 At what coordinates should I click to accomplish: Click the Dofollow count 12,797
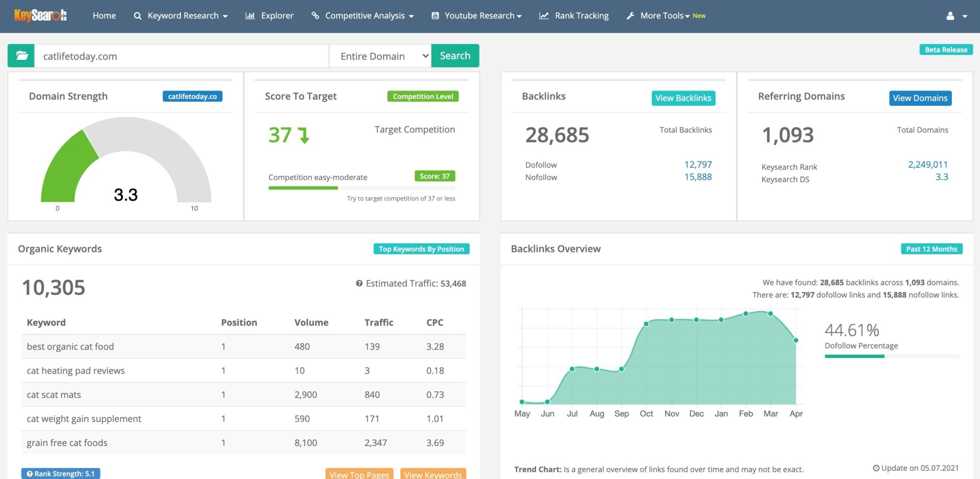[698, 164]
